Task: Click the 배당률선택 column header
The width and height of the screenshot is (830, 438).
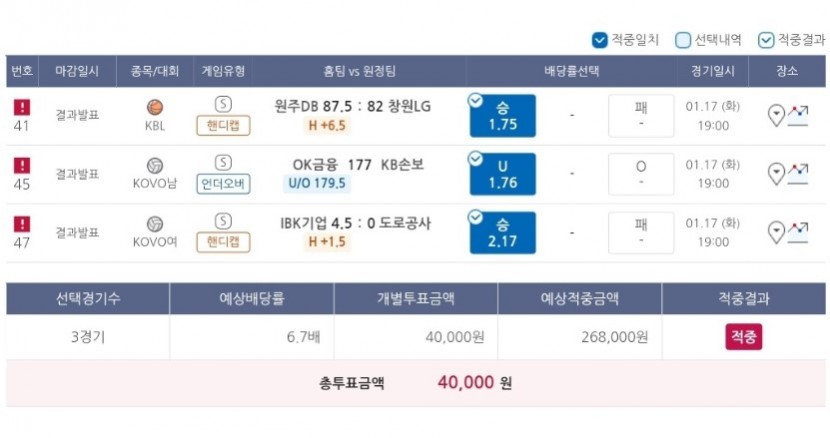Action: [572, 71]
